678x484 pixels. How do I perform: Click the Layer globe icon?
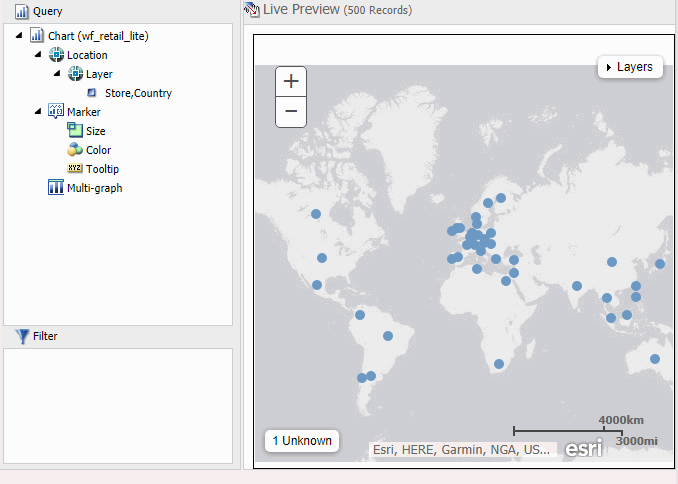[x=75, y=74]
